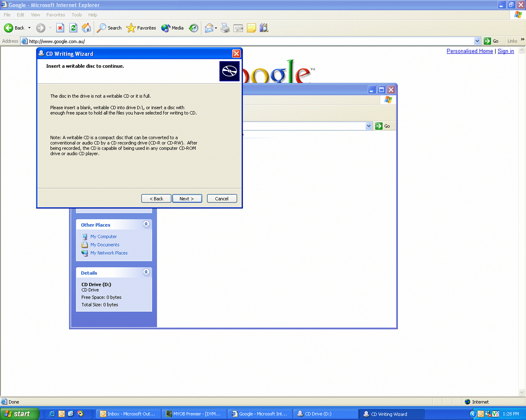Launch Internet Explorer from quick launch
The width and height of the screenshot is (526, 420).
coord(52,414)
